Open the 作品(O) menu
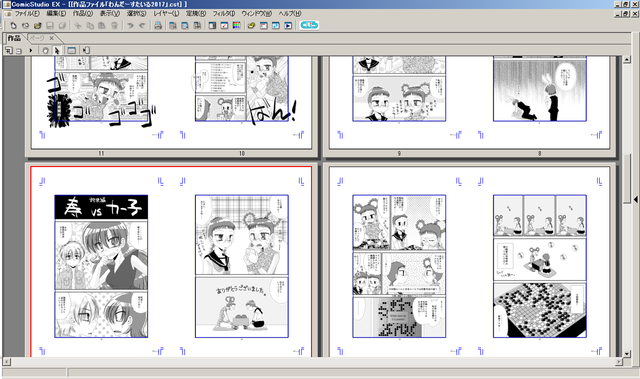640x379 pixels. pos(83,13)
